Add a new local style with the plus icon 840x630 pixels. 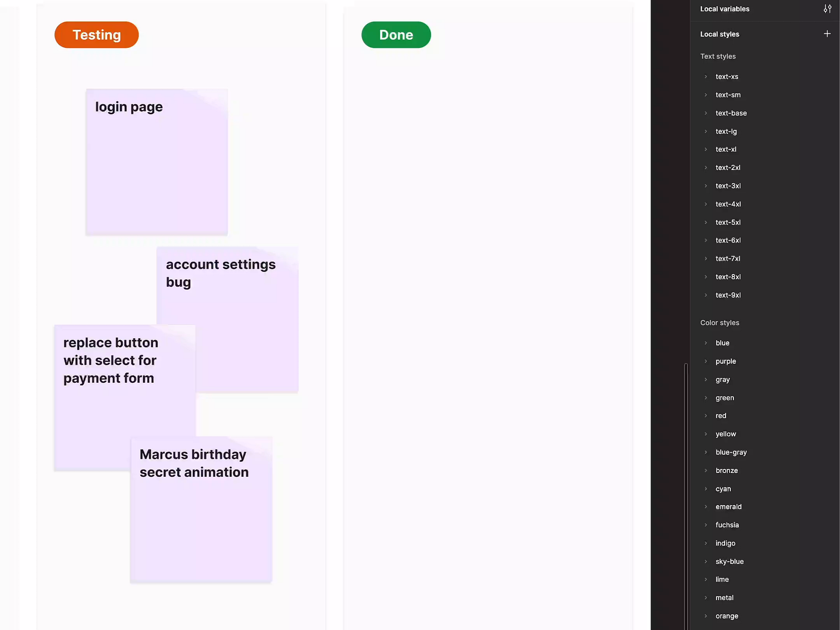coord(827,34)
